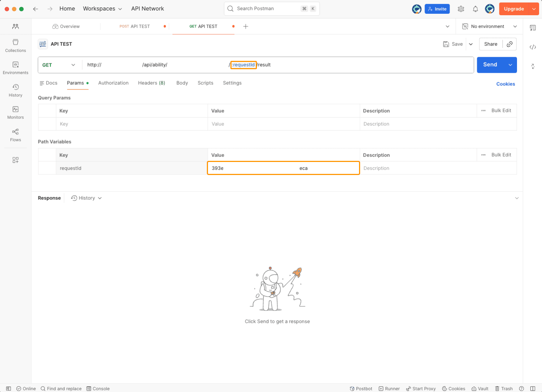Open the No environment selector
The image size is (542, 392).
[489, 26]
